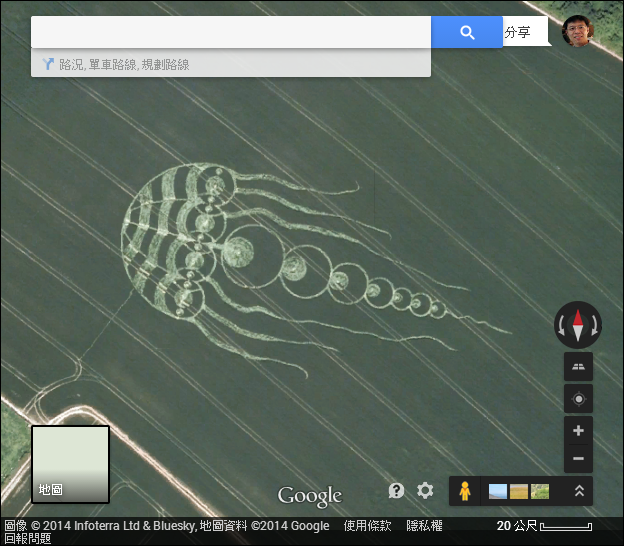
Task: Switch to map view via 地圖 thumbnail
Action: [70, 464]
